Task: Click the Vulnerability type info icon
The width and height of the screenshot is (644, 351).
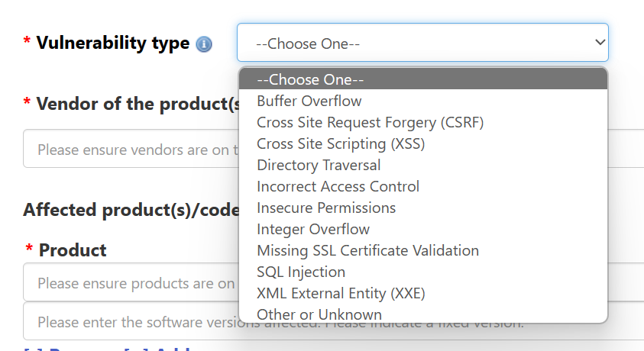Action: (204, 44)
